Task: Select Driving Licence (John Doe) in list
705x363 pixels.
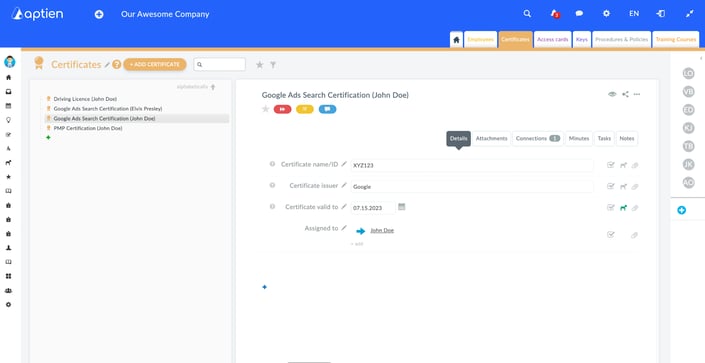Action: tap(85, 99)
